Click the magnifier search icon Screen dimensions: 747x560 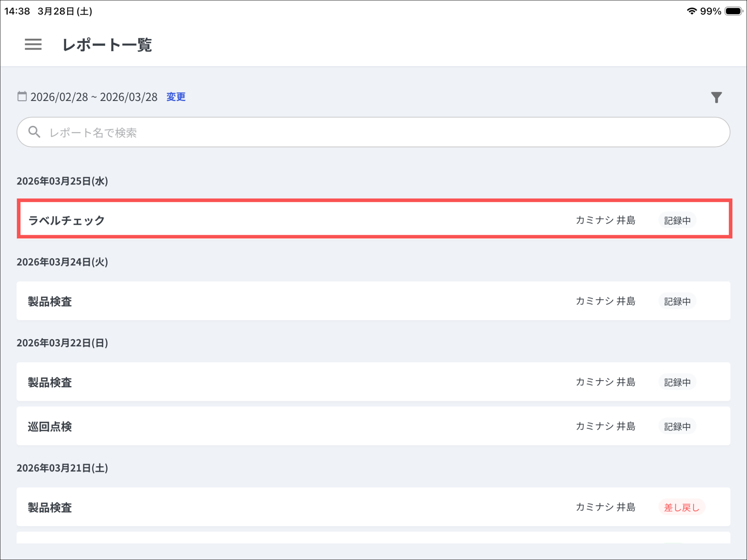click(x=34, y=132)
